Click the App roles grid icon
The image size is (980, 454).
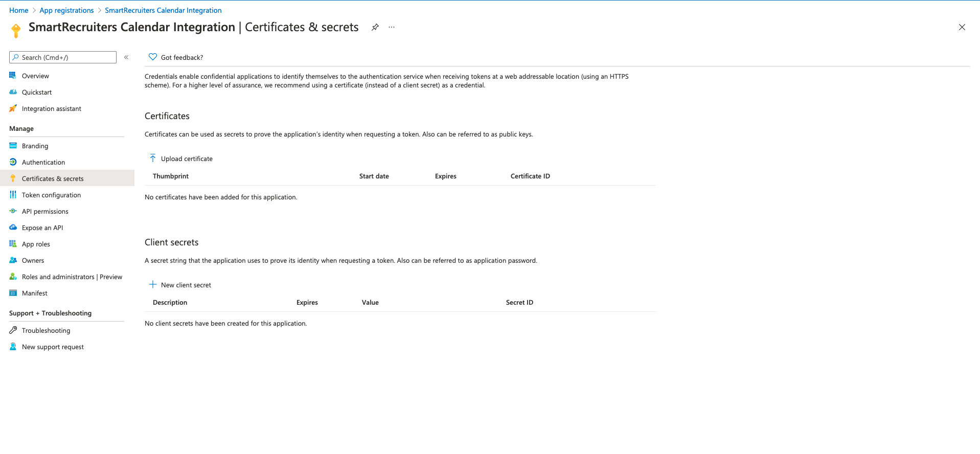point(13,244)
